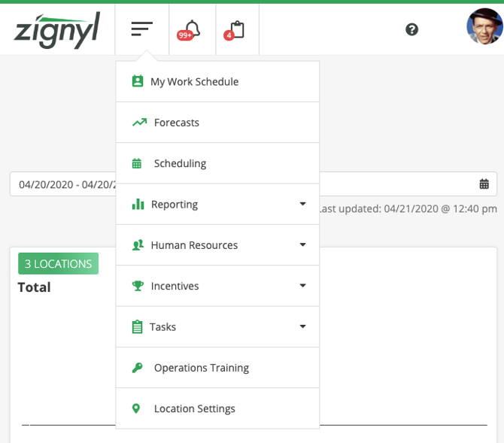504x443 pixels.
Task: Open the user profile avatar
Action: pyautogui.click(x=484, y=28)
